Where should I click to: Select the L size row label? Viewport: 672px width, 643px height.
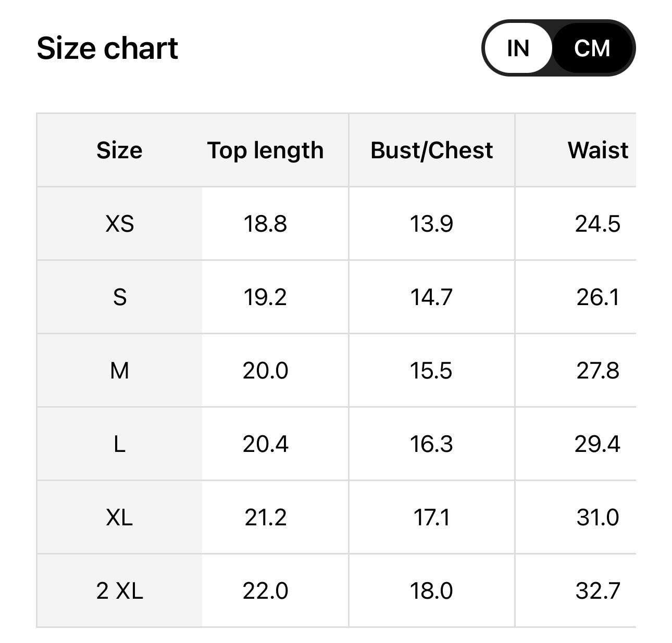point(119,444)
